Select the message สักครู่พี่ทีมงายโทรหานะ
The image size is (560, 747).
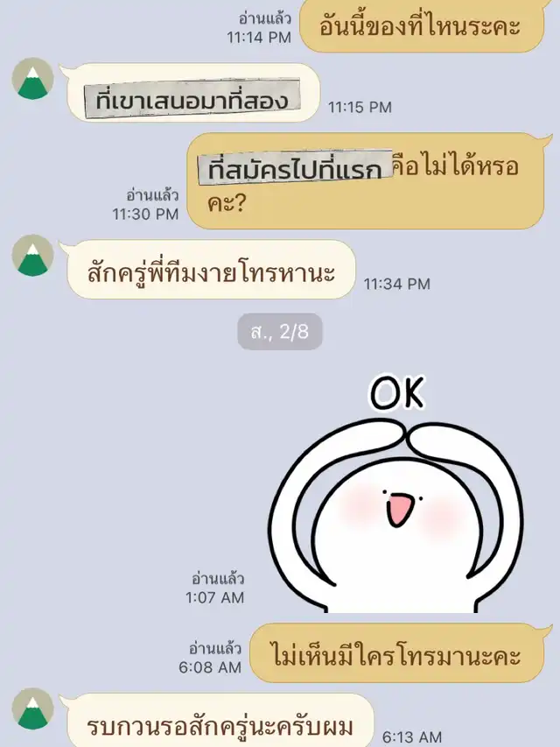click(212, 270)
